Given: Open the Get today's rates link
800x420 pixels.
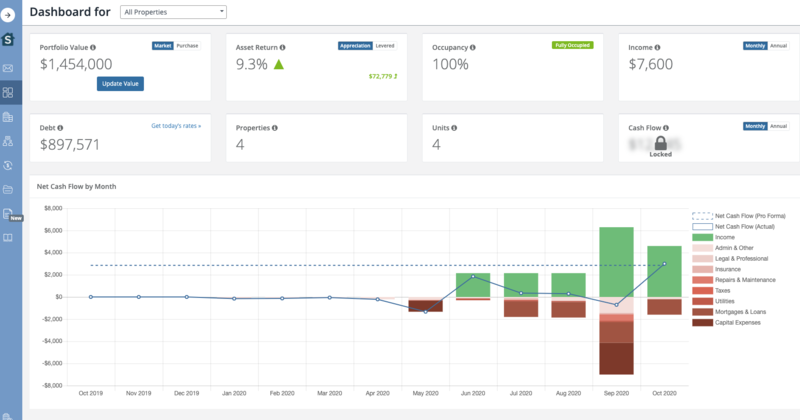Looking at the screenshot, I should pos(176,126).
